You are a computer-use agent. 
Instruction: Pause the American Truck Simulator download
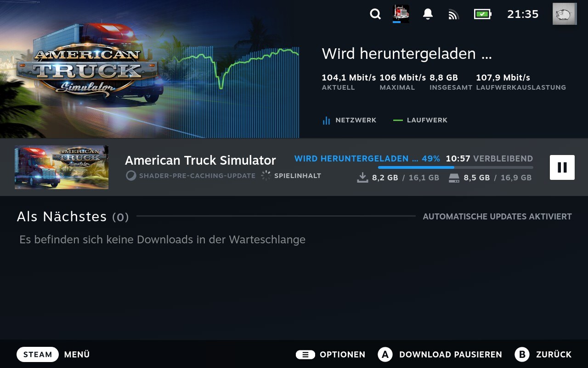click(x=562, y=167)
